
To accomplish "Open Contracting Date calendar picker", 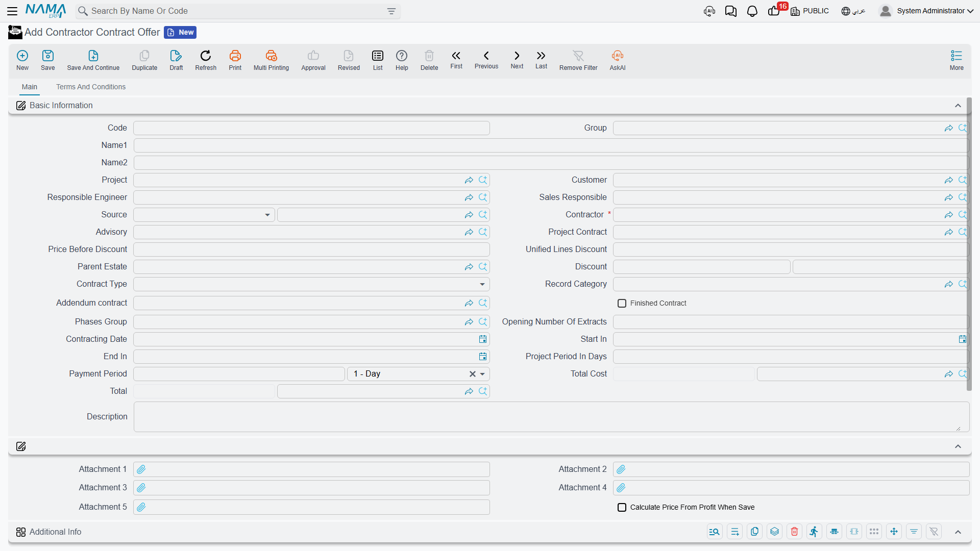I will [482, 339].
